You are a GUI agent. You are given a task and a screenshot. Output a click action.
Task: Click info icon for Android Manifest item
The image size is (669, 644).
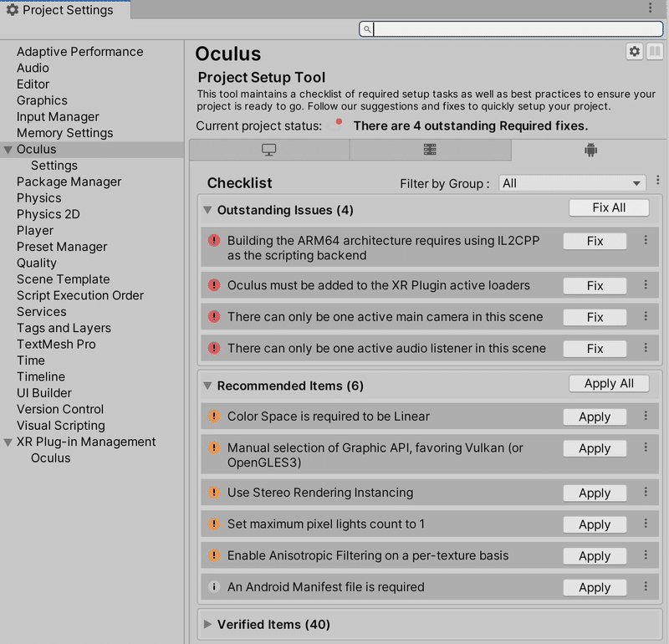(214, 587)
